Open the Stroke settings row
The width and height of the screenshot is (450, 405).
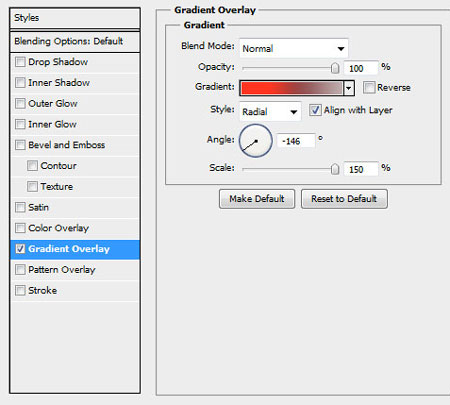point(75,291)
